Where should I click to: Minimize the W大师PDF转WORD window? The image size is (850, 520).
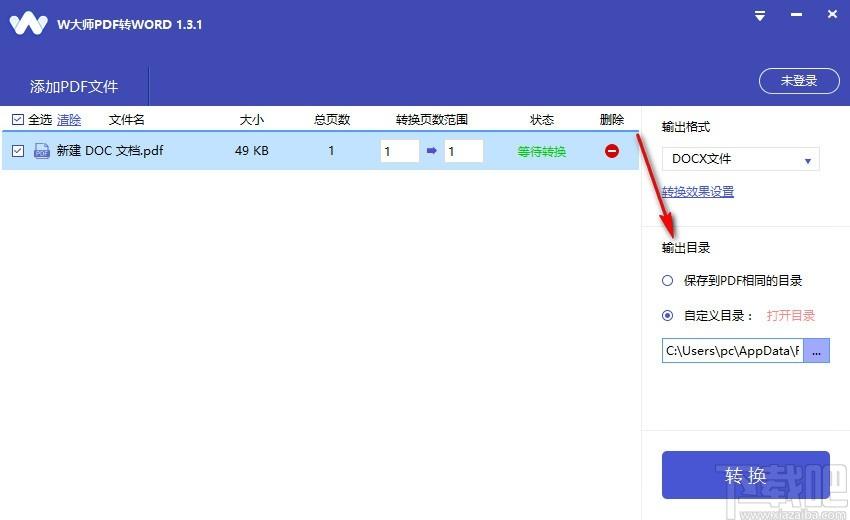pos(796,15)
